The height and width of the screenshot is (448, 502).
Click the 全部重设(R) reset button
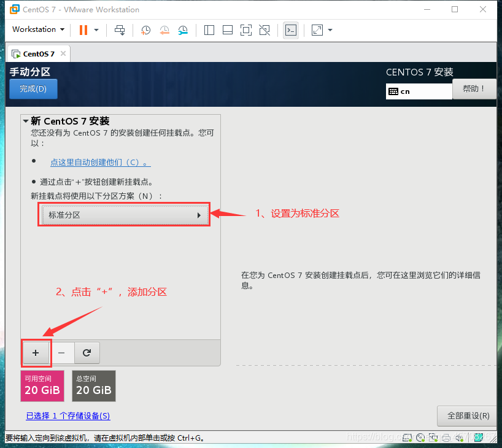coord(468,416)
